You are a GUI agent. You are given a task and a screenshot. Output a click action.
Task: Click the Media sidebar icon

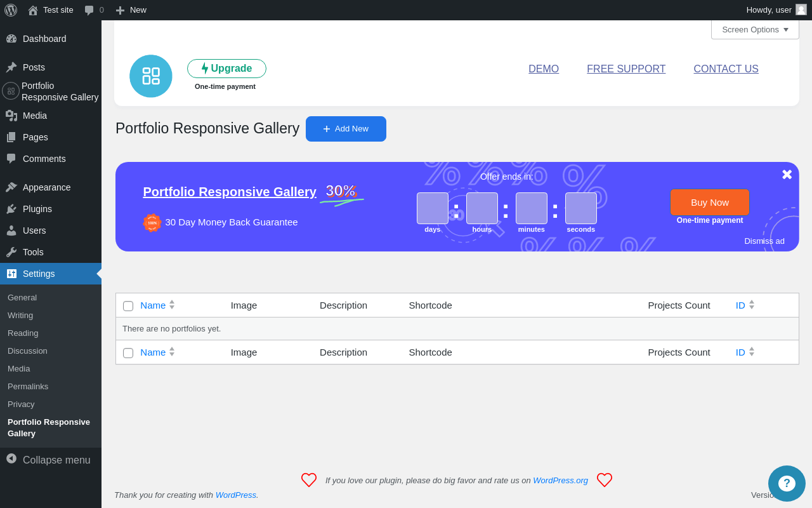(11, 116)
